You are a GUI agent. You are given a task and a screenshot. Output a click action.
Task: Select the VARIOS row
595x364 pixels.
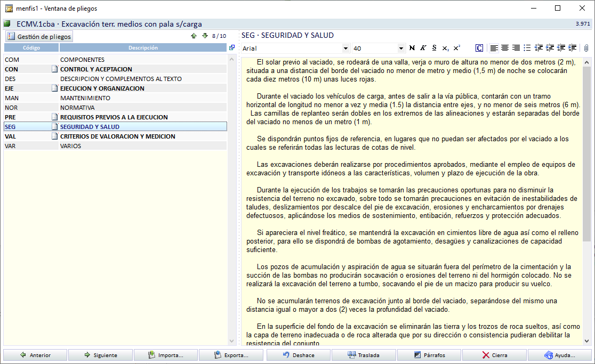pos(115,146)
